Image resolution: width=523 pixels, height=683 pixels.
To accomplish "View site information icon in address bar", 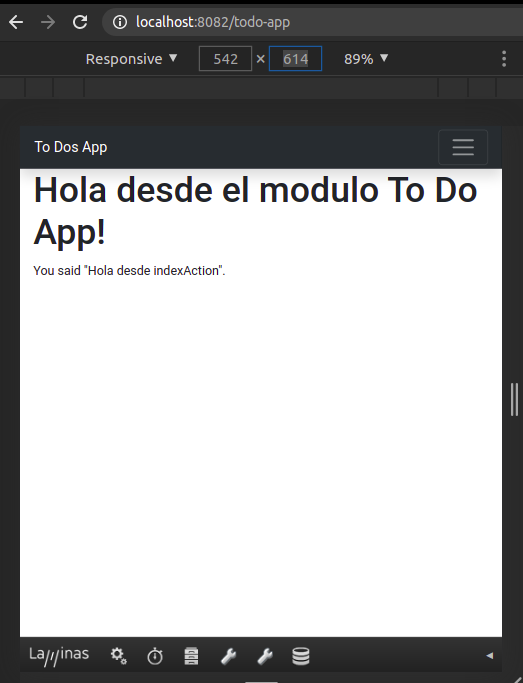I will point(120,22).
